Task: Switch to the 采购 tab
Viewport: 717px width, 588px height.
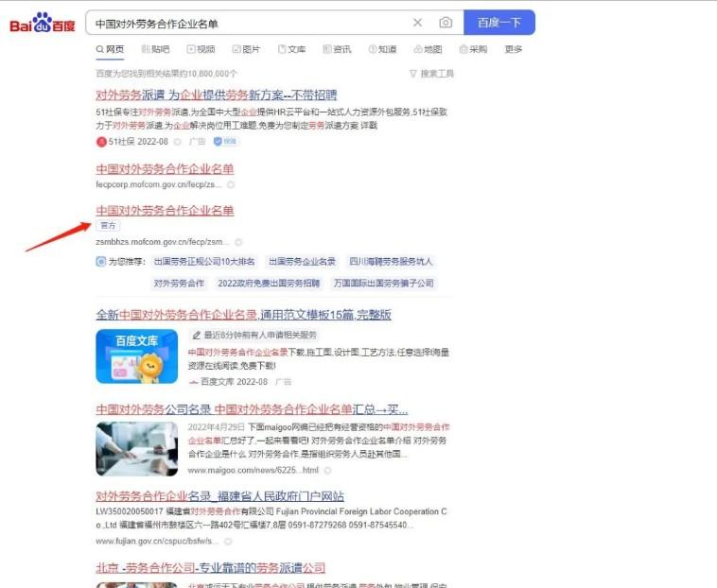Action: (x=473, y=49)
